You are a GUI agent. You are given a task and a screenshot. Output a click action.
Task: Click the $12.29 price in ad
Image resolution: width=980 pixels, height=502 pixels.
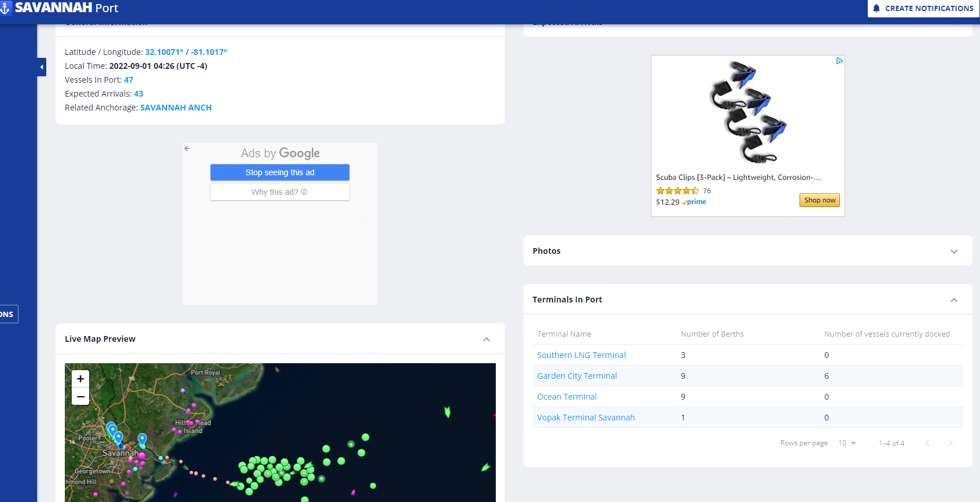tap(668, 202)
